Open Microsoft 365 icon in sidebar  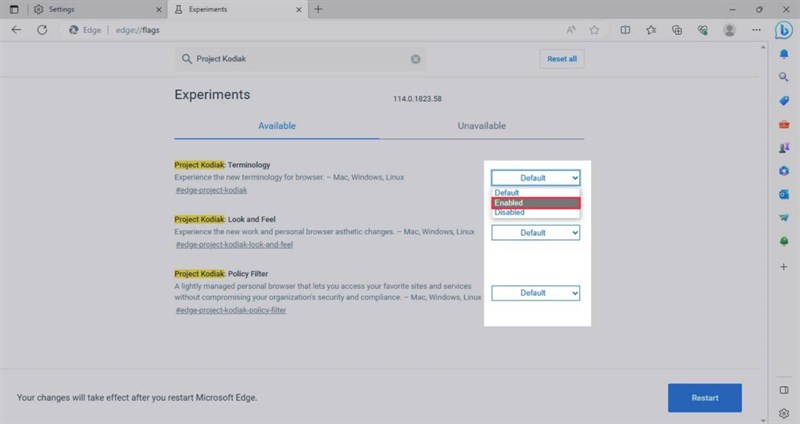click(784, 171)
